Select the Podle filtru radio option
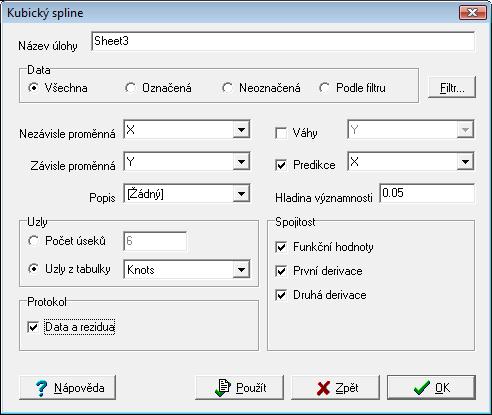 tap(324, 88)
